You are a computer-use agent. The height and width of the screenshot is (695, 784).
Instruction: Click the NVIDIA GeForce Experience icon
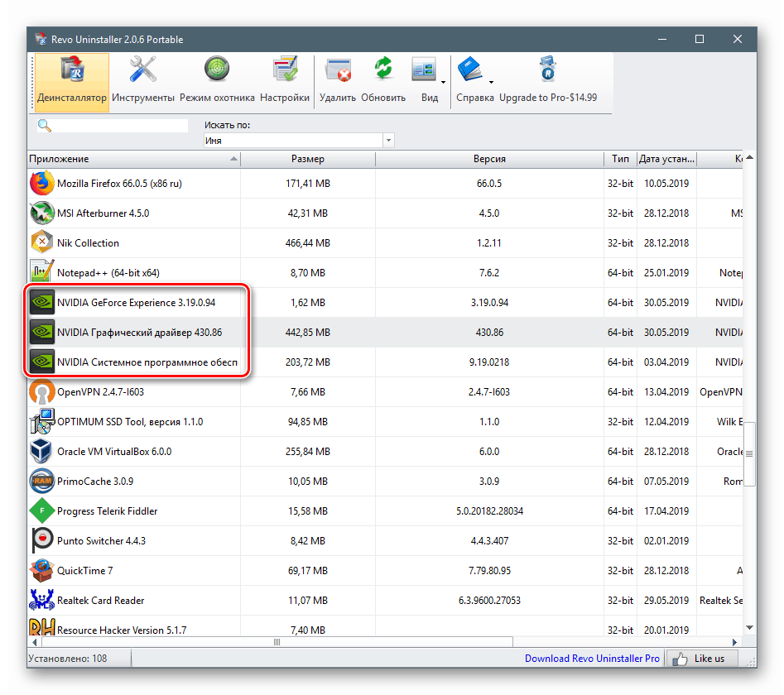[x=42, y=303]
